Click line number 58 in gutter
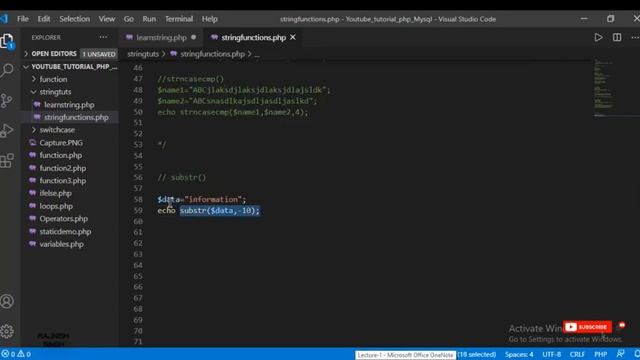640x360 pixels. click(x=138, y=199)
